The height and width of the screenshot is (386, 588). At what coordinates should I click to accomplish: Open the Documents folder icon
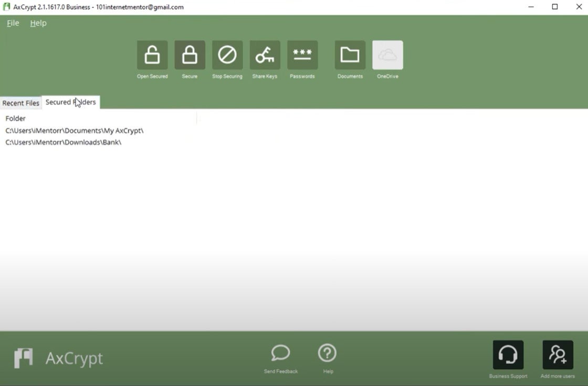350,55
